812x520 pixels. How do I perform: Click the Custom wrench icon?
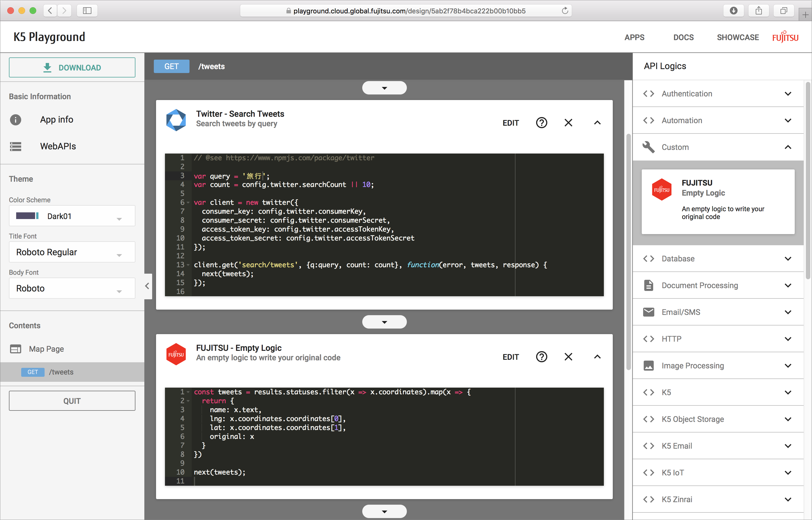[x=648, y=147]
